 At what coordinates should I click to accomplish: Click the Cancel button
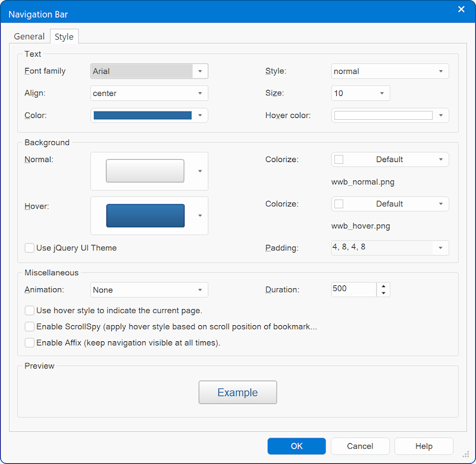(360, 446)
